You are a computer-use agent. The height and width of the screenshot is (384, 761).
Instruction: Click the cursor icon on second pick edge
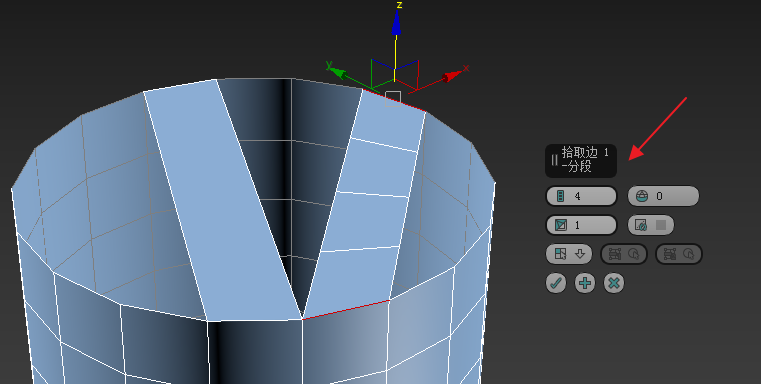coord(689,254)
